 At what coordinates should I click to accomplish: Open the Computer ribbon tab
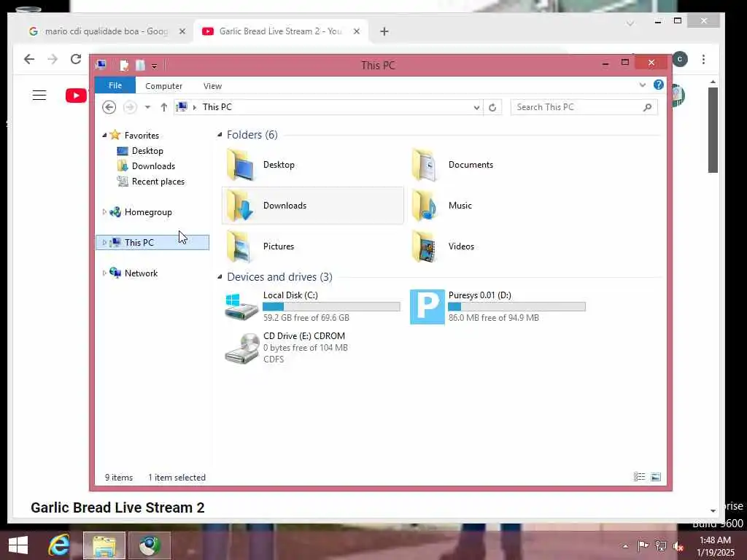pyautogui.click(x=163, y=86)
